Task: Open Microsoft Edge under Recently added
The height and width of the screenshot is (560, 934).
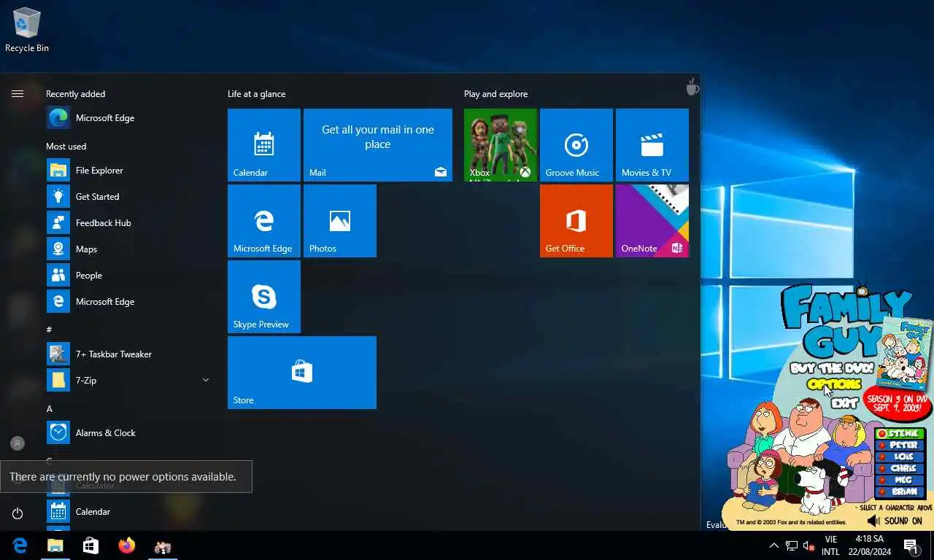Action: [x=128, y=118]
